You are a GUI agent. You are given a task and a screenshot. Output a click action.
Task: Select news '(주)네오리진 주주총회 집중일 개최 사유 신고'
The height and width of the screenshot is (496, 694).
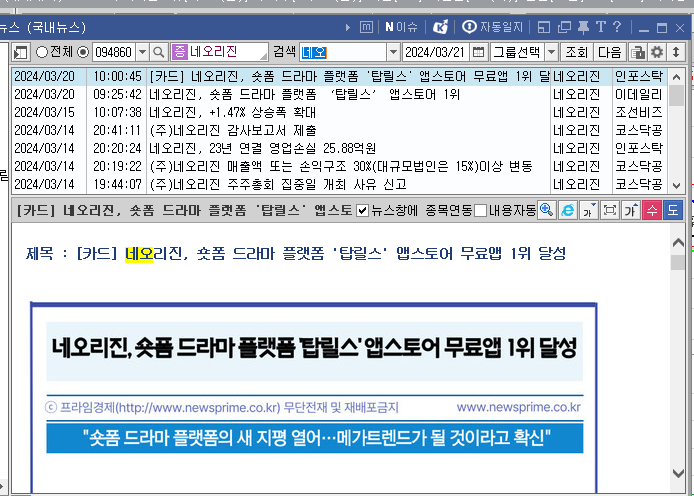[339, 184]
